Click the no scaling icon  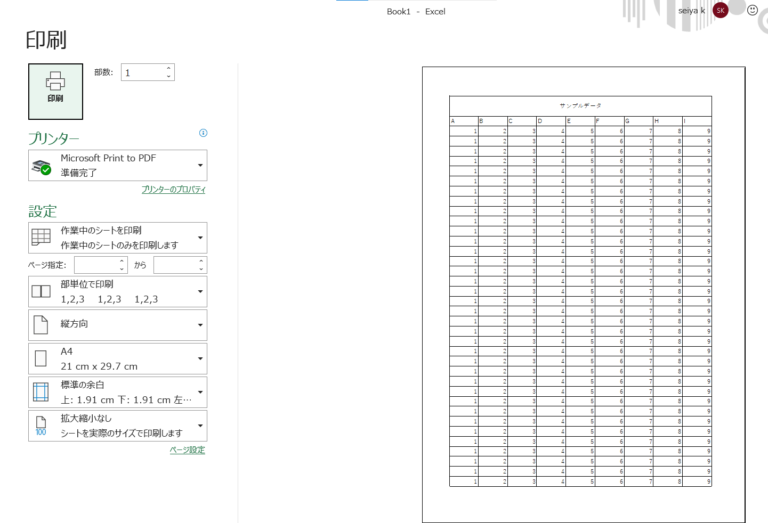tap(41, 426)
